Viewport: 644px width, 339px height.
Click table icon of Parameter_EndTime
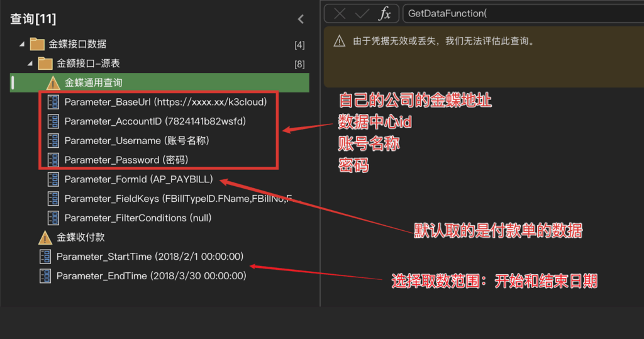45,275
